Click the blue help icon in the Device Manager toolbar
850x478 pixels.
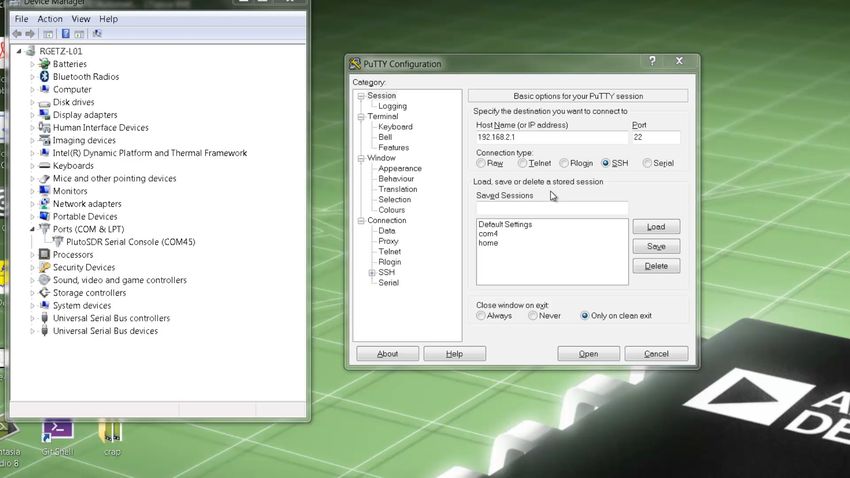[x=66, y=34]
